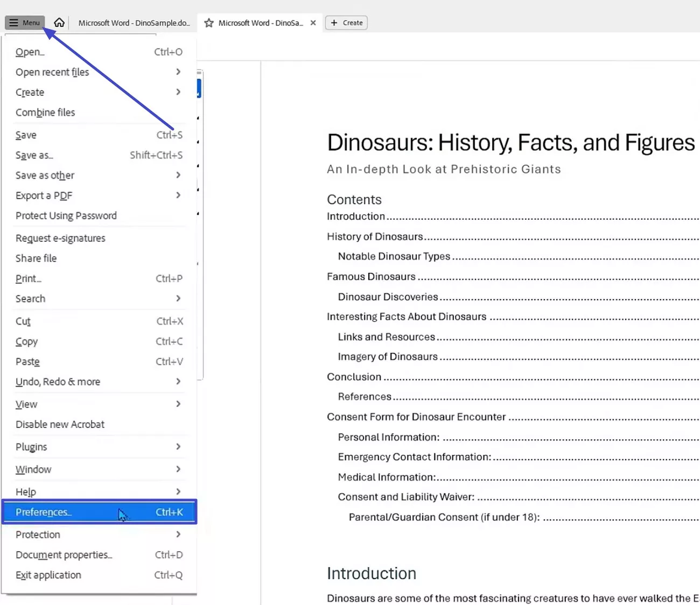The image size is (700, 605).
Task: Select Disable new Acrobat
Action: click(x=60, y=424)
